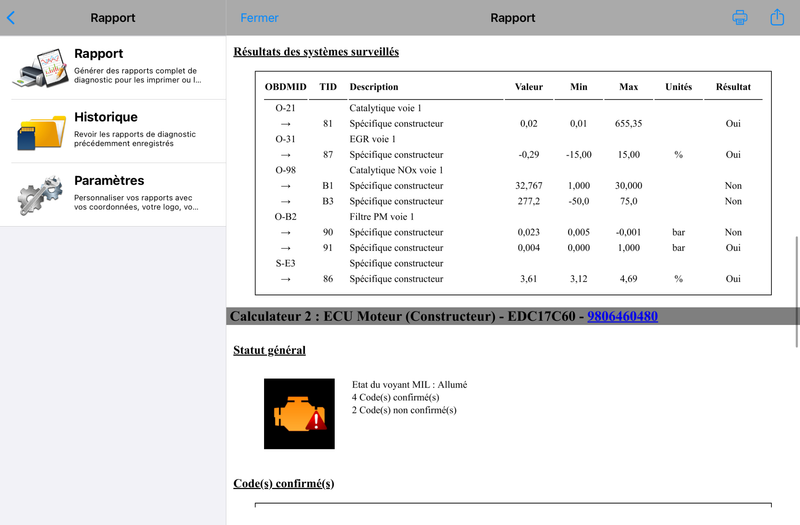Click the Filtre PM voie 1 row
The image size is (800, 525).
point(513,217)
